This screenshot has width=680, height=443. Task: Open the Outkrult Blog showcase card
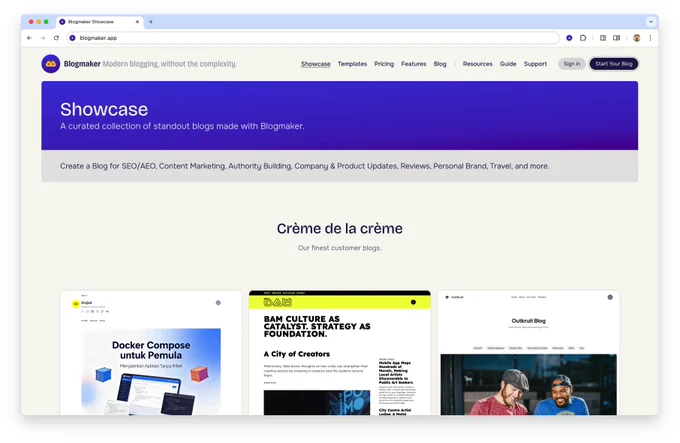click(x=528, y=353)
